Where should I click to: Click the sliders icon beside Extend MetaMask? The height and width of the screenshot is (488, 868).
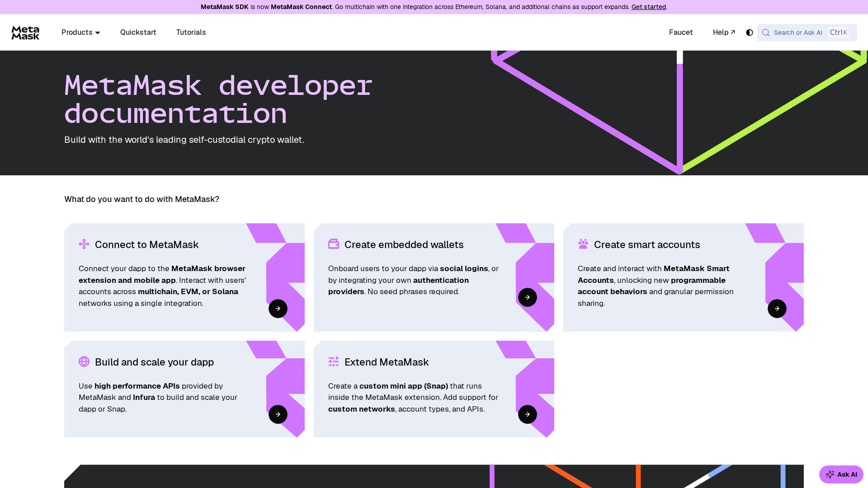(x=334, y=361)
